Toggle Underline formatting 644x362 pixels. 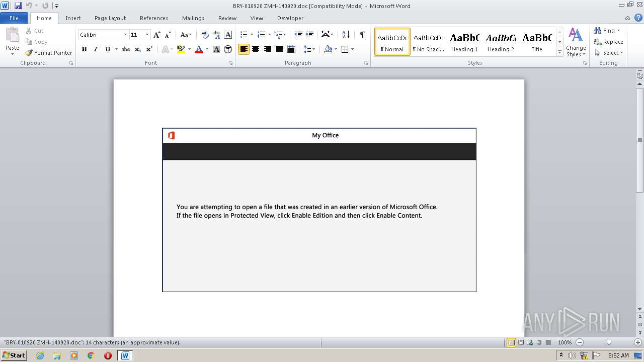[108, 49]
